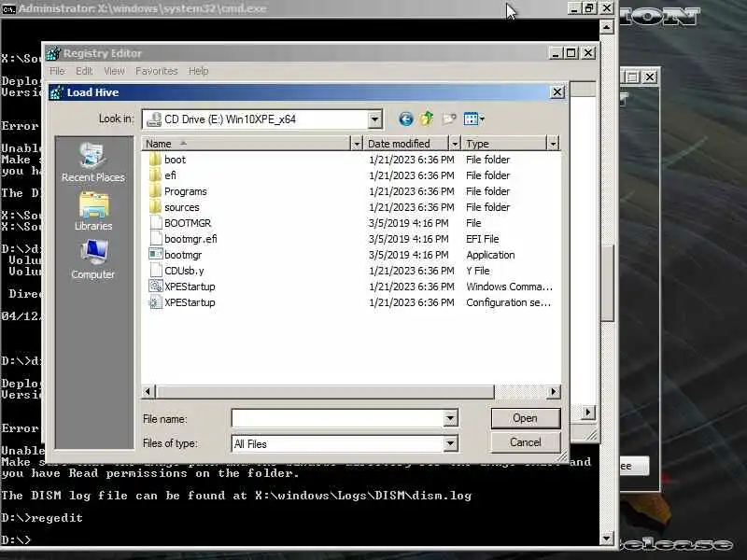The image size is (747, 560).
Task: Open the View menu in Registry Editor
Action: pos(114,71)
